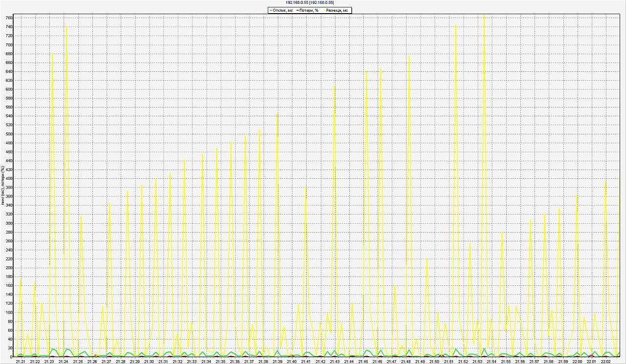Click the green Отклик, мс legend marker
Screen dimensions: 626x364
[x=271, y=10]
